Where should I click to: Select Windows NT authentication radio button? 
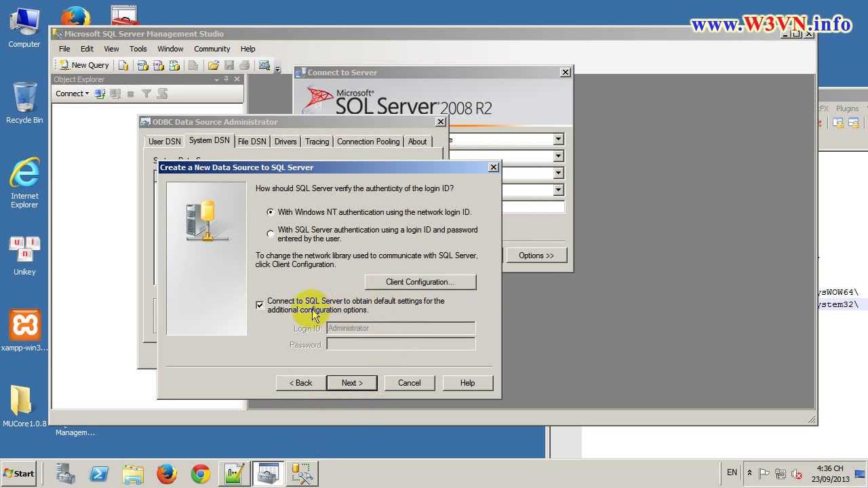[x=271, y=212]
